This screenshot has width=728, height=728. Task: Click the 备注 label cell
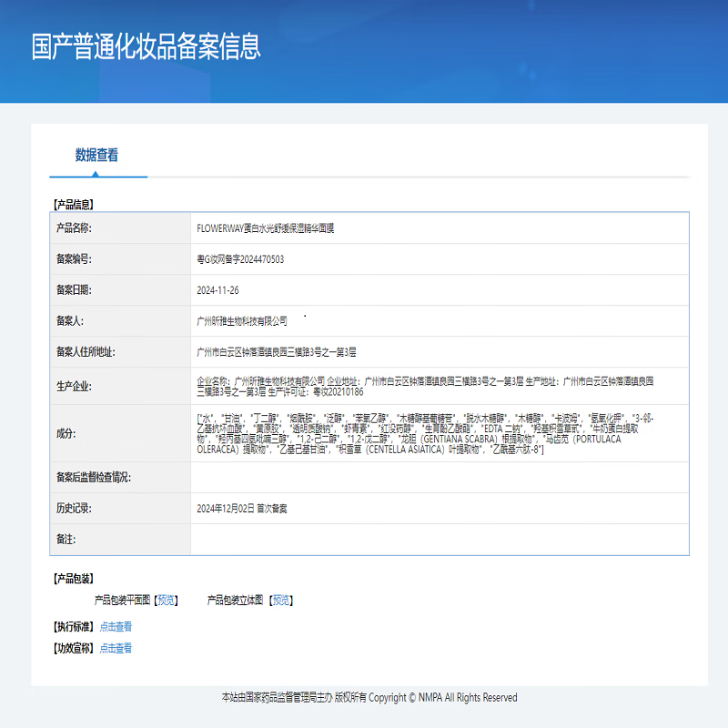120,540
